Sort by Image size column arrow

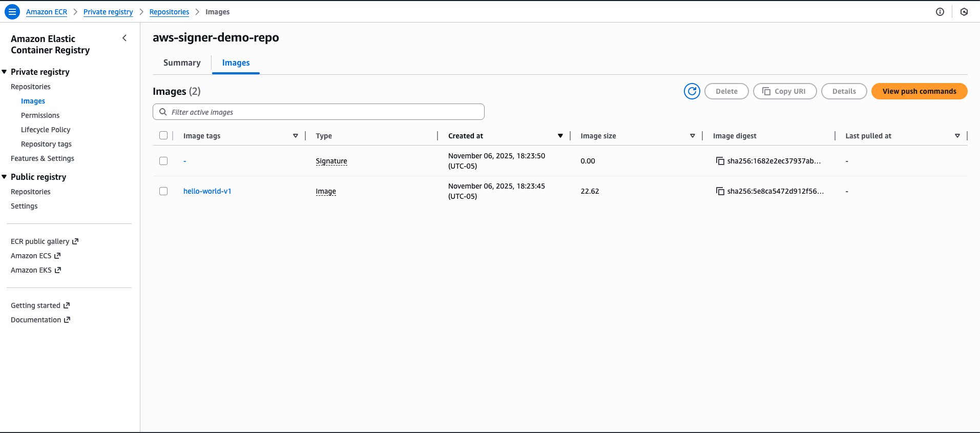coord(693,136)
